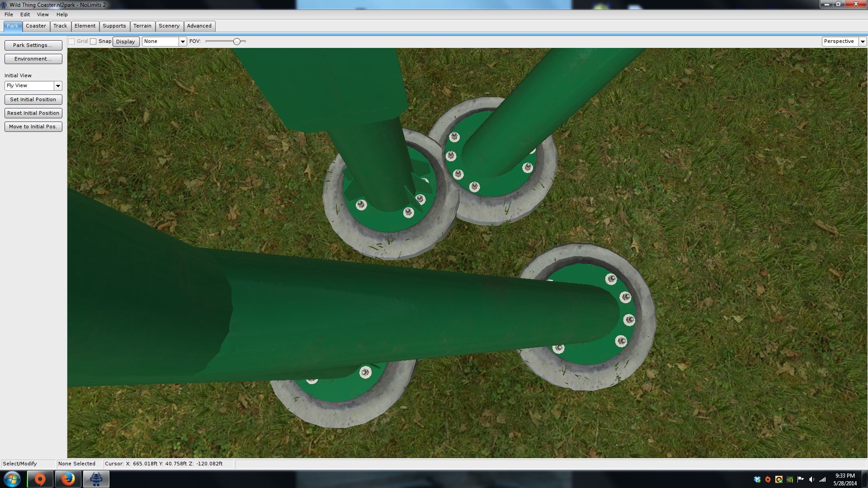Open the None dropdown in toolbar
This screenshot has height=488, width=868.
(x=183, y=42)
